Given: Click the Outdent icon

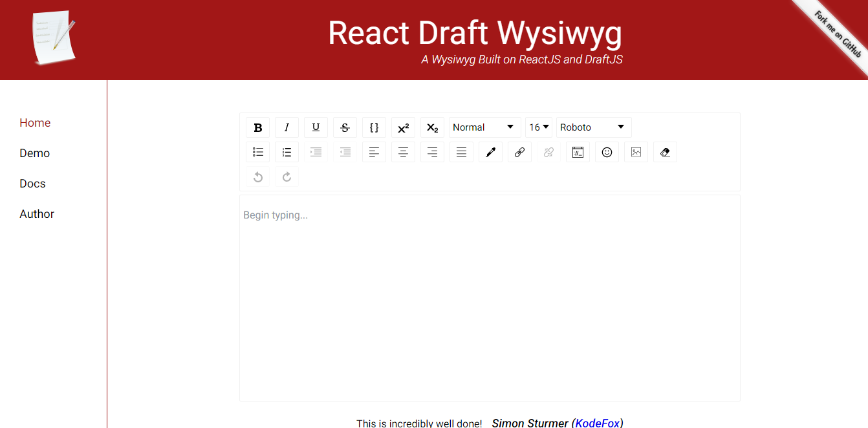Looking at the screenshot, I should click(345, 152).
